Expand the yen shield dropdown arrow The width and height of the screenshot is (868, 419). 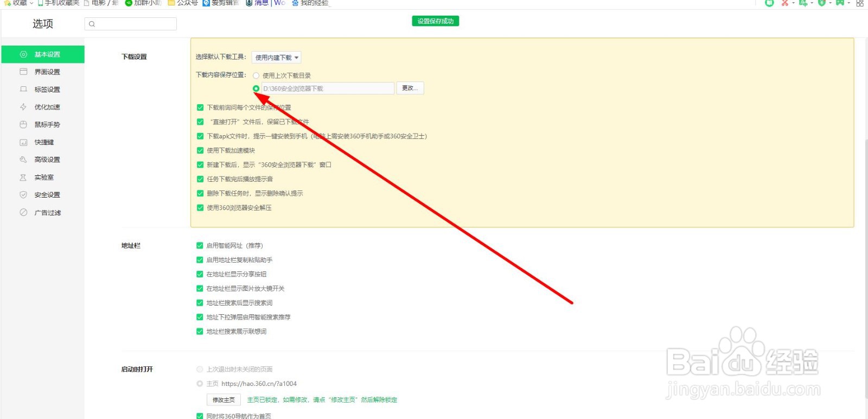[x=830, y=3]
